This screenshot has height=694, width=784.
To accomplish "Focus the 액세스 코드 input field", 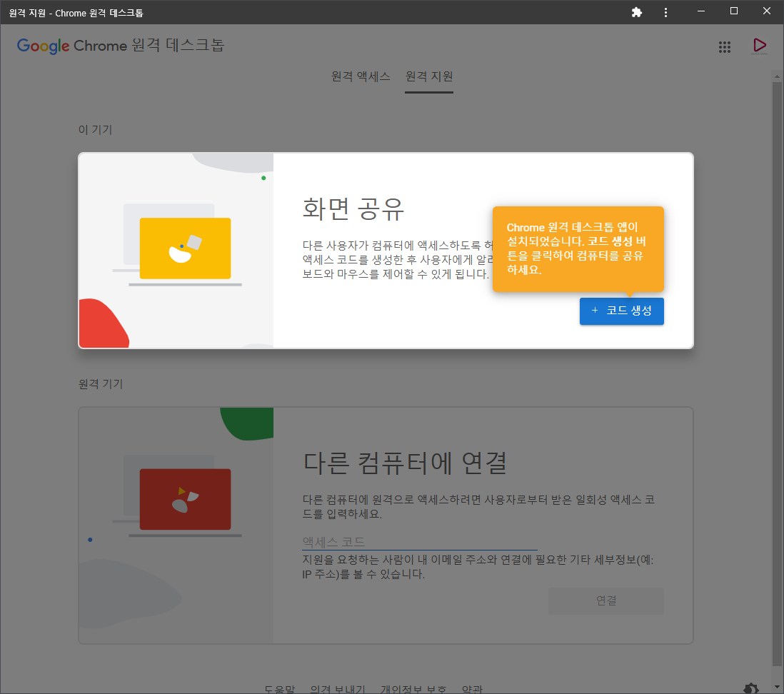I will (420, 541).
